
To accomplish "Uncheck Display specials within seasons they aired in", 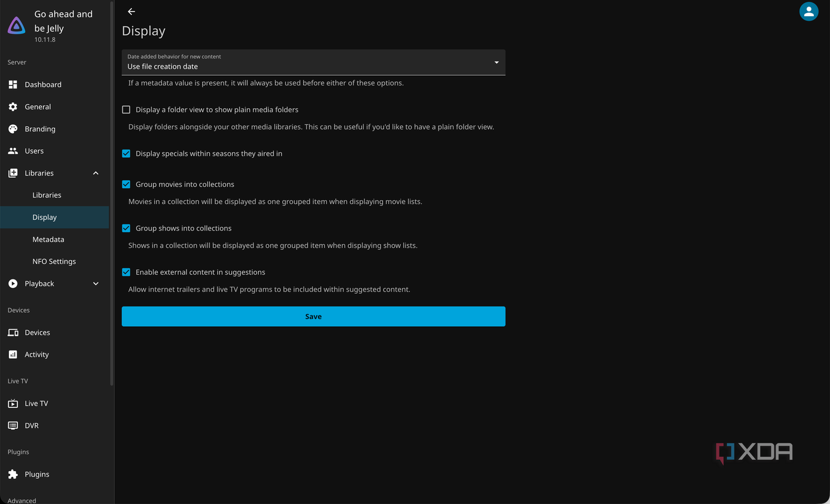I will click(x=126, y=153).
